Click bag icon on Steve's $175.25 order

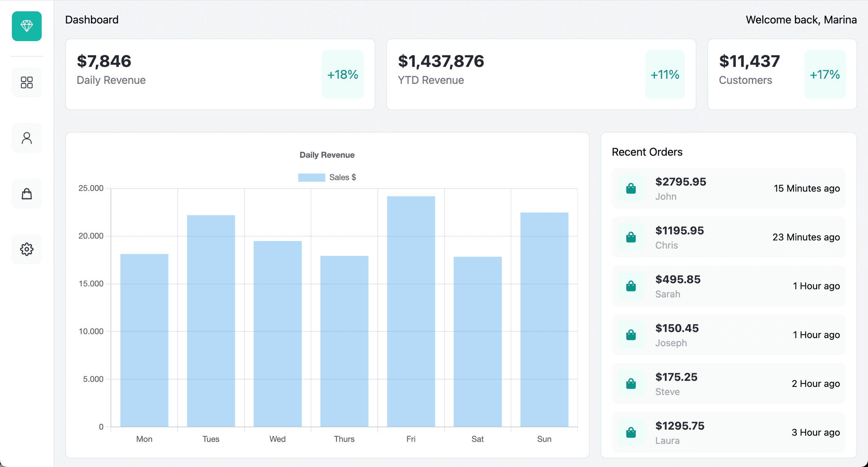coord(631,384)
